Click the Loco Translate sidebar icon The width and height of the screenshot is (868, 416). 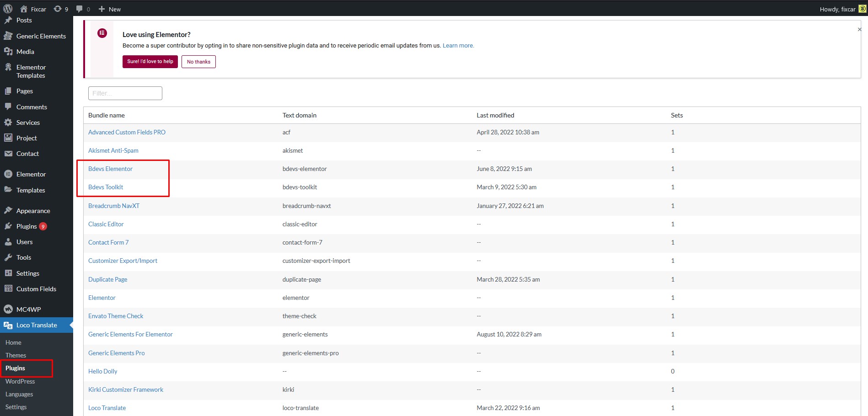coord(8,325)
